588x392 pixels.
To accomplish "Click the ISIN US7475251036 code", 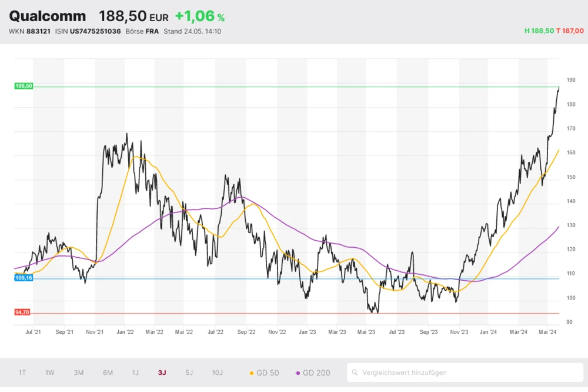I will pyautogui.click(x=94, y=31).
